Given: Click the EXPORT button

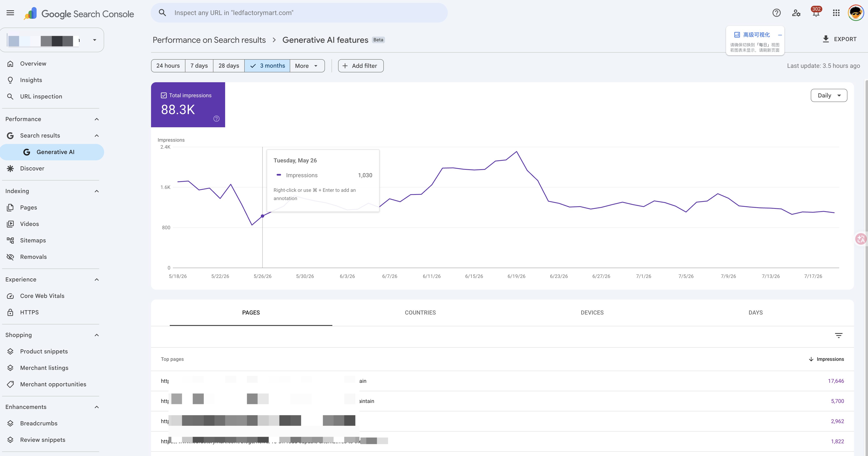Looking at the screenshot, I should [839, 39].
